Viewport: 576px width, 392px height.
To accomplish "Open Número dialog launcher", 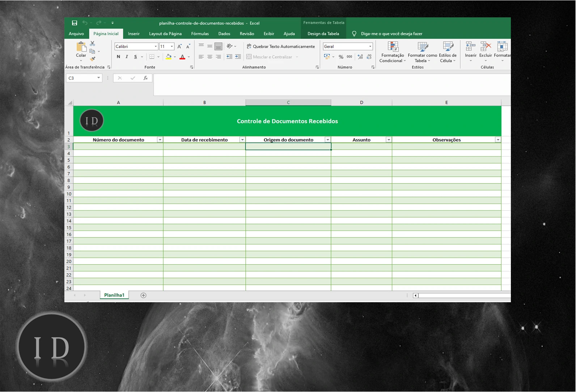I will point(373,67).
